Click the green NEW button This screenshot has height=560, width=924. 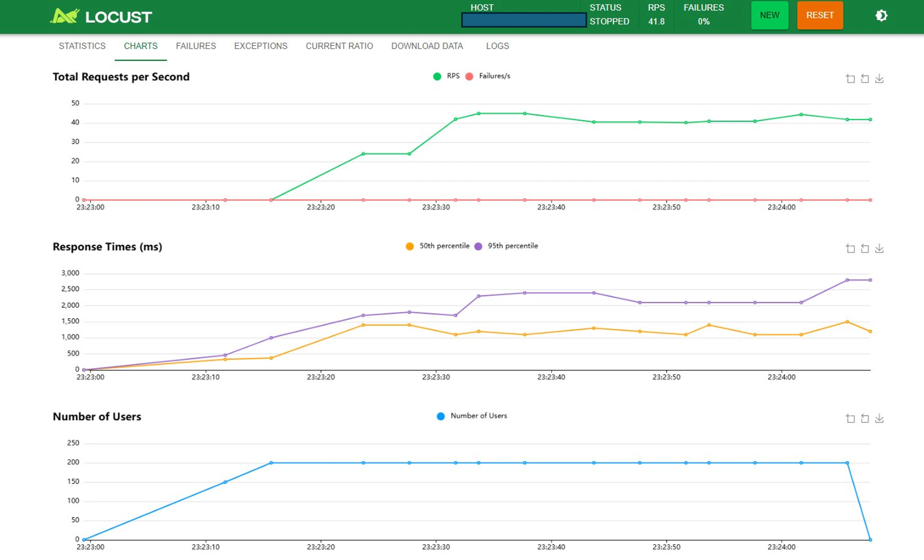(x=769, y=15)
